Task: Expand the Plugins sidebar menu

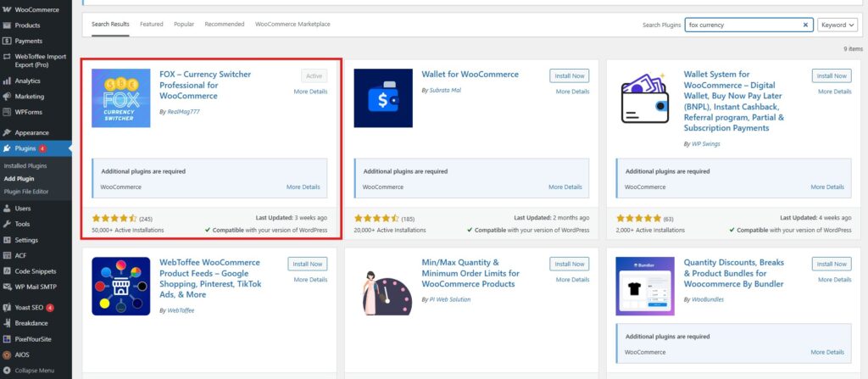Action: 25,148
